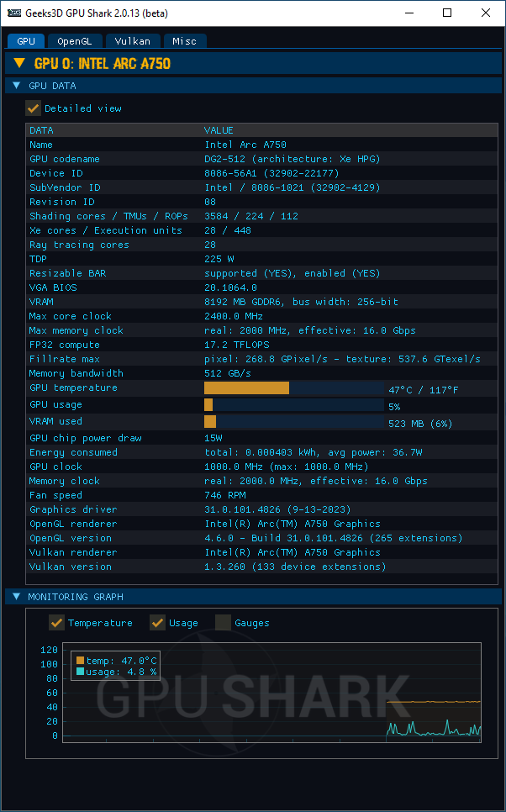Click the GPU usage reading '5%'
This screenshot has width=506, height=812.
(x=395, y=407)
